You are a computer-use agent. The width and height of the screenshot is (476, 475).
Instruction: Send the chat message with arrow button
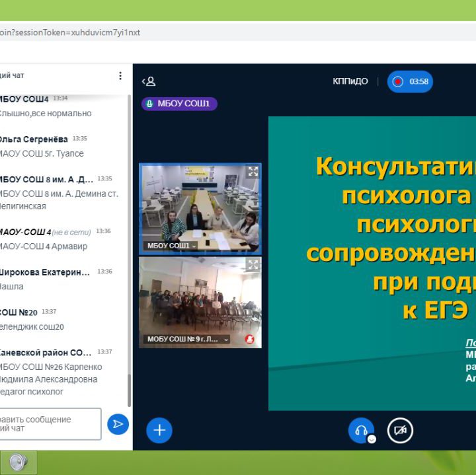click(118, 424)
